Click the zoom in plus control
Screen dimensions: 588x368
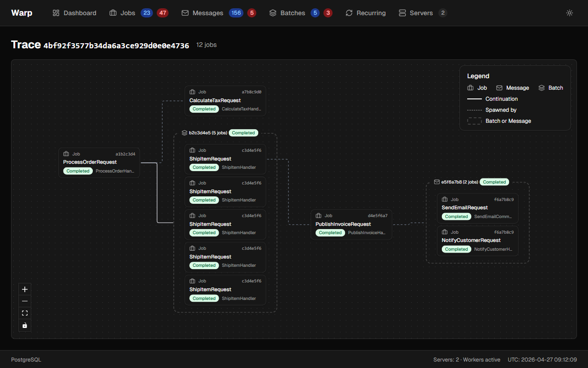pos(25,289)
